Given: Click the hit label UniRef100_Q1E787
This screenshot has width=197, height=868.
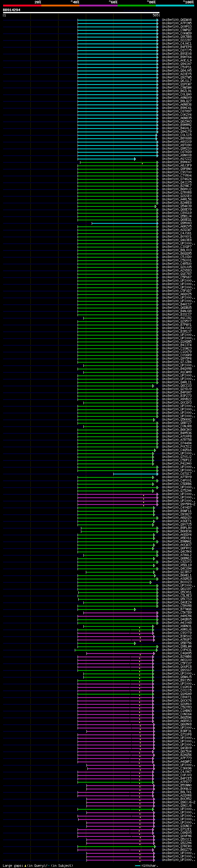Looking at the screenshot, I should 177,274.
